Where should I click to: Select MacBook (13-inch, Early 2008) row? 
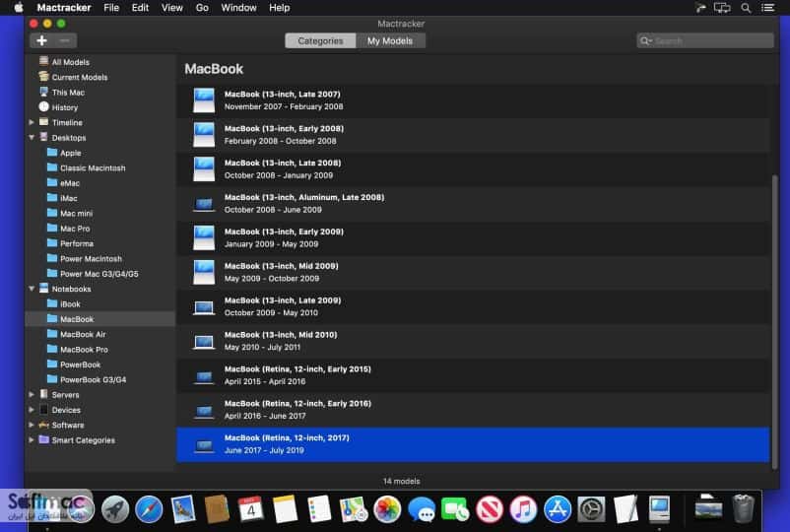coord(473,135)
